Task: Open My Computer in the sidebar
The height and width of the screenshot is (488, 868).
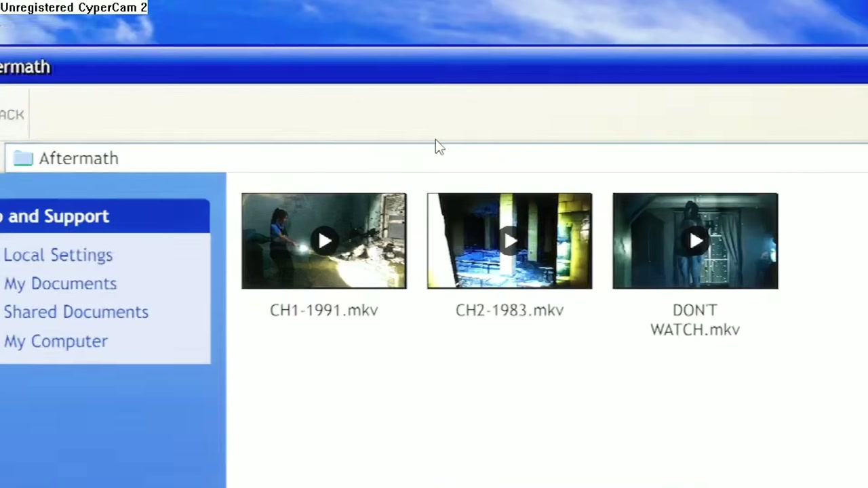Action: click(x=56, y=341)
